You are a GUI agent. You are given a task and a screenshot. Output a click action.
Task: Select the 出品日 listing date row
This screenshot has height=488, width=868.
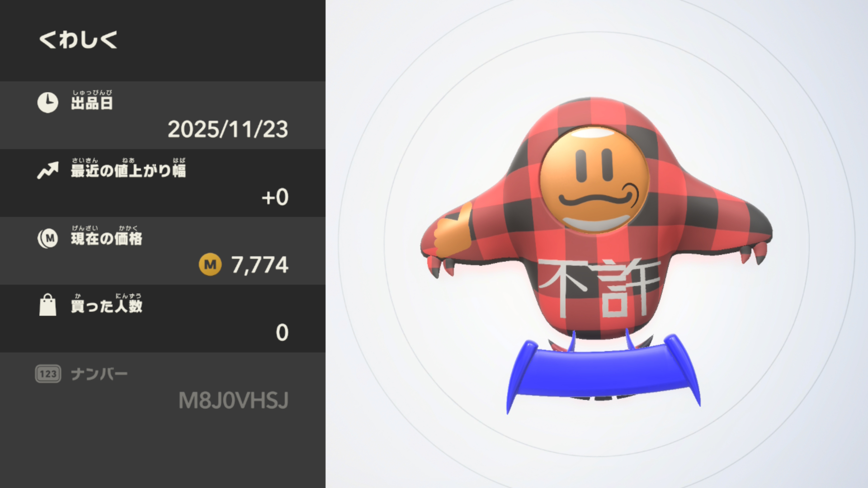(163, 115)
